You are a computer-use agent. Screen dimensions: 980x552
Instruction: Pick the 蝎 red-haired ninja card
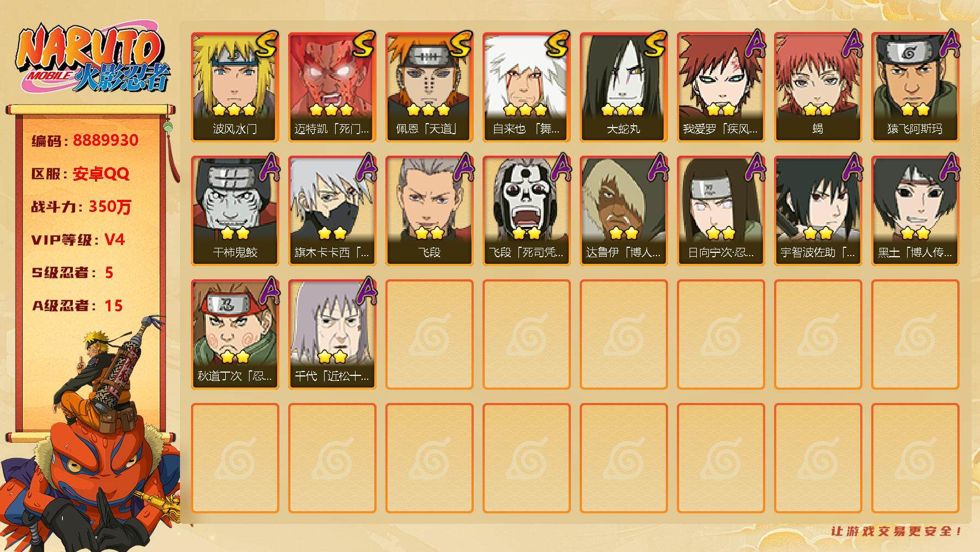tap(818, 87)
